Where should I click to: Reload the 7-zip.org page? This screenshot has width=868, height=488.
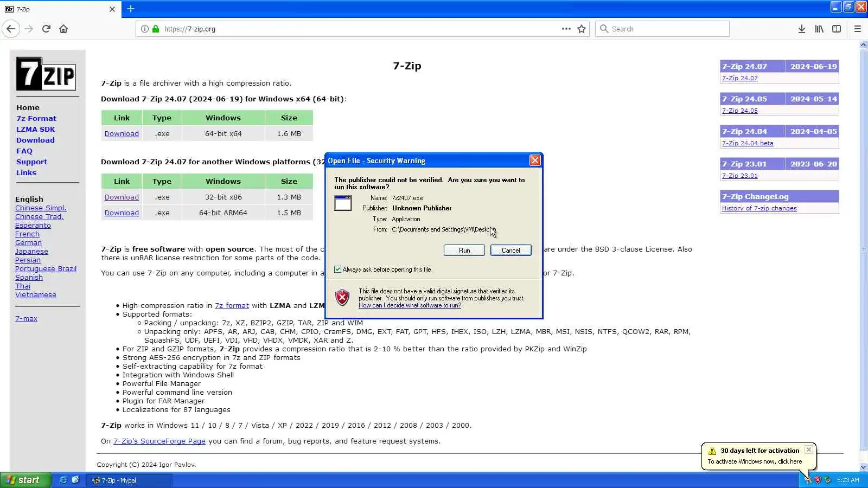click(46, 29)
